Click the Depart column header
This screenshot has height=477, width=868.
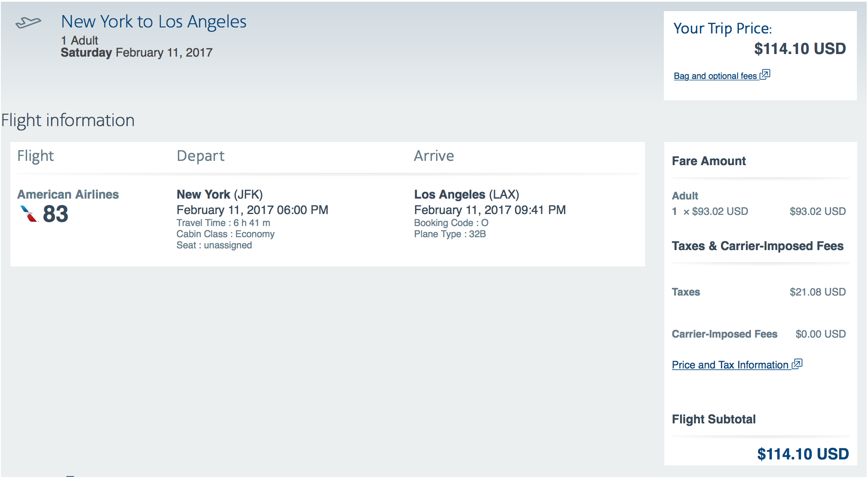point(200,156)
